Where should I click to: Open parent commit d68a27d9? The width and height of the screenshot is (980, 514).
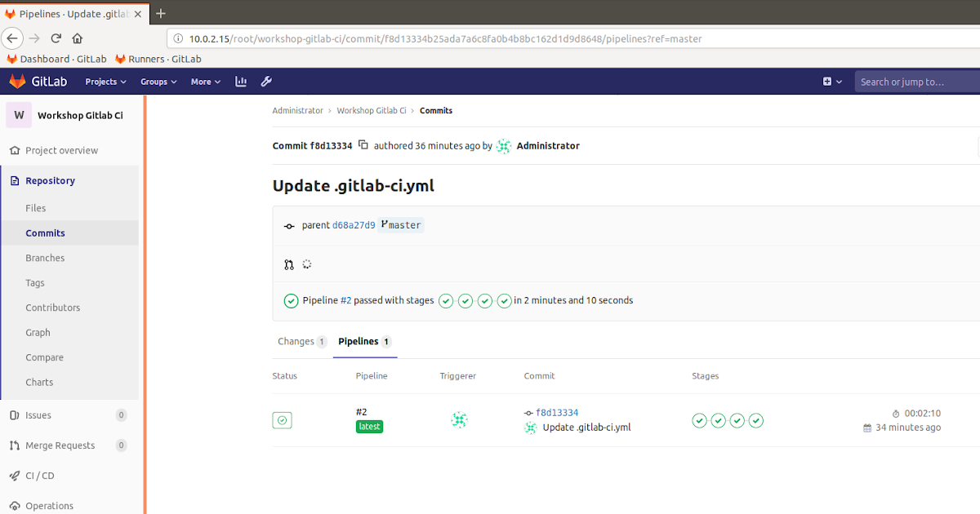pyautogui.click(x=354, y=224)
